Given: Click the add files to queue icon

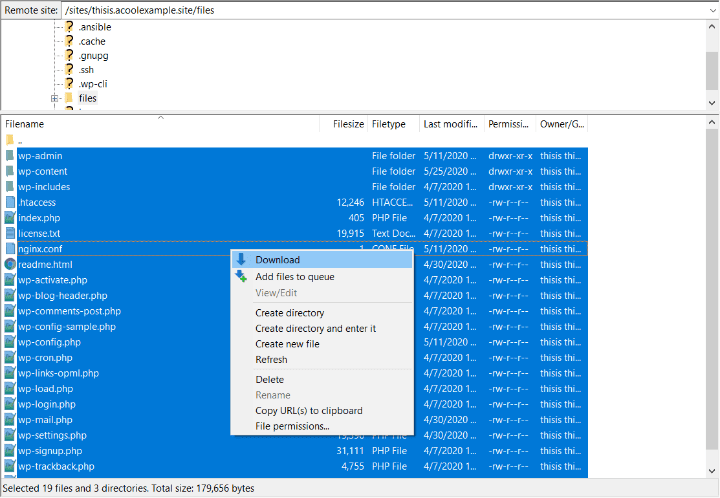Looking at the screenshot, I should (x=241, y=276).
